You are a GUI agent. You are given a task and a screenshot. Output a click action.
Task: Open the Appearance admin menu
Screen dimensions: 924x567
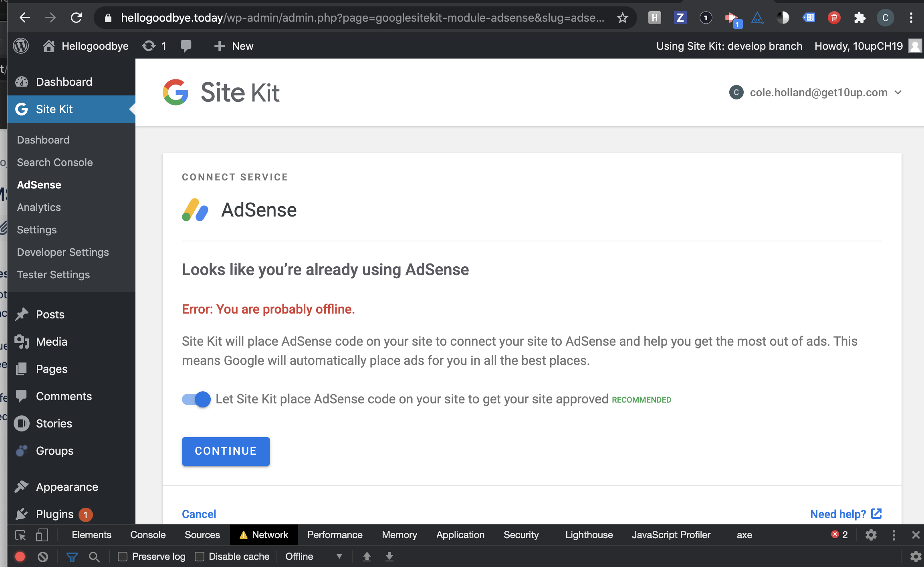tap(67, 487)
